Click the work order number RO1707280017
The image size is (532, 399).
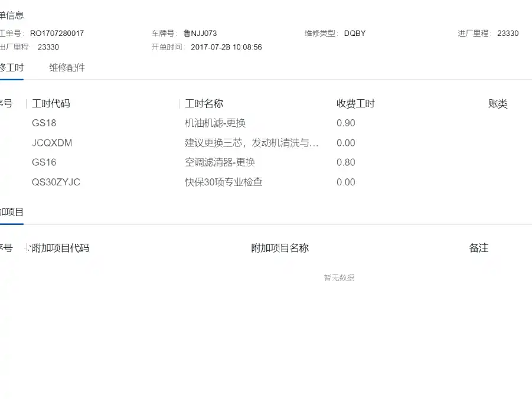(x=57, y=33)
